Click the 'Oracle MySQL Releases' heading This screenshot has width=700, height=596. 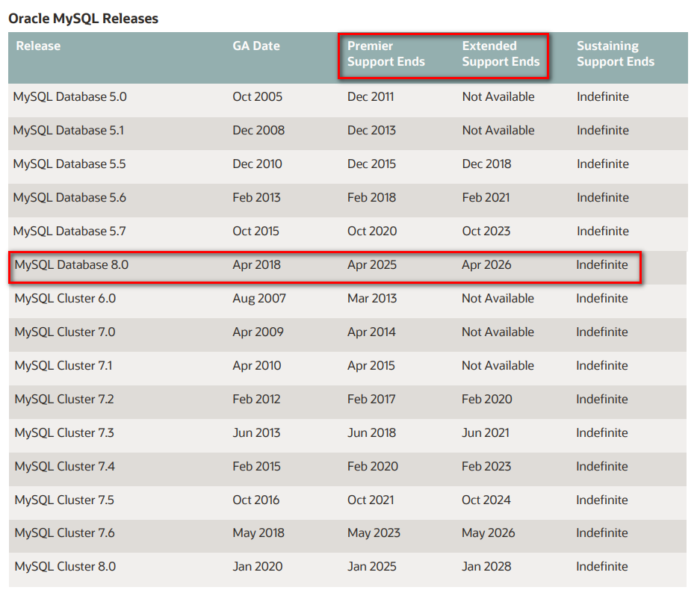click(83, 19)
